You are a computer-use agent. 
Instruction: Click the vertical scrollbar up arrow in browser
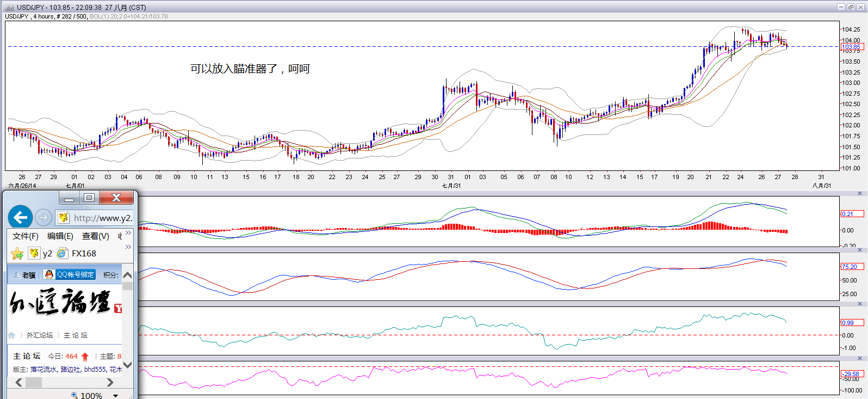pyautogui.click(x=128, y=275)
